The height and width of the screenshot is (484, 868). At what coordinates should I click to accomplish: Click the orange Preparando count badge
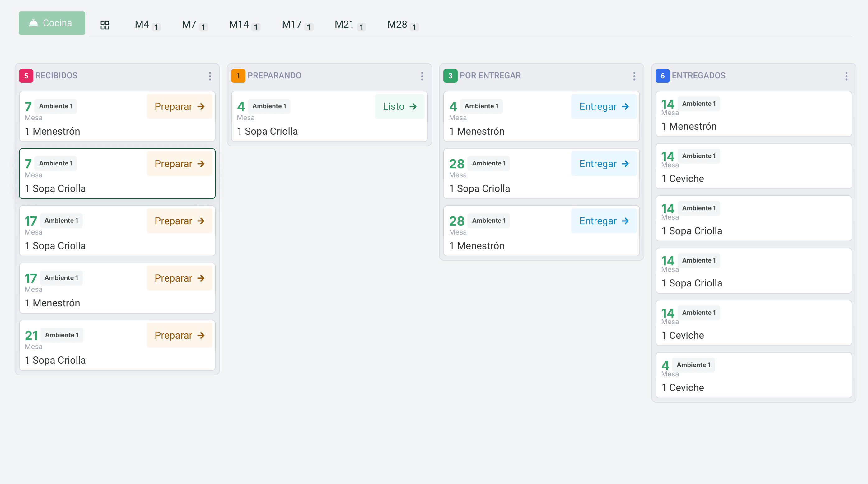click(x=238, y=76)
